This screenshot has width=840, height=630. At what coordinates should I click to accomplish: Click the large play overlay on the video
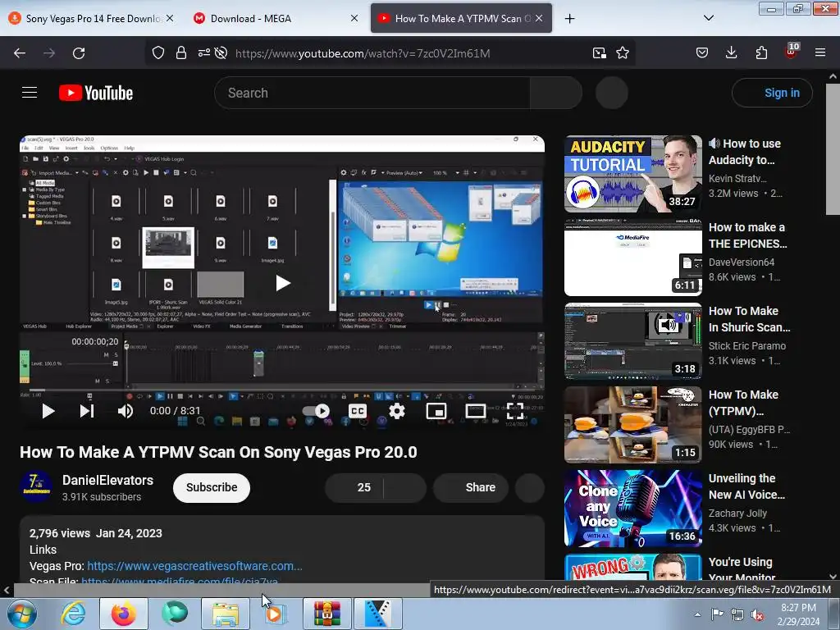coord(282,283)
